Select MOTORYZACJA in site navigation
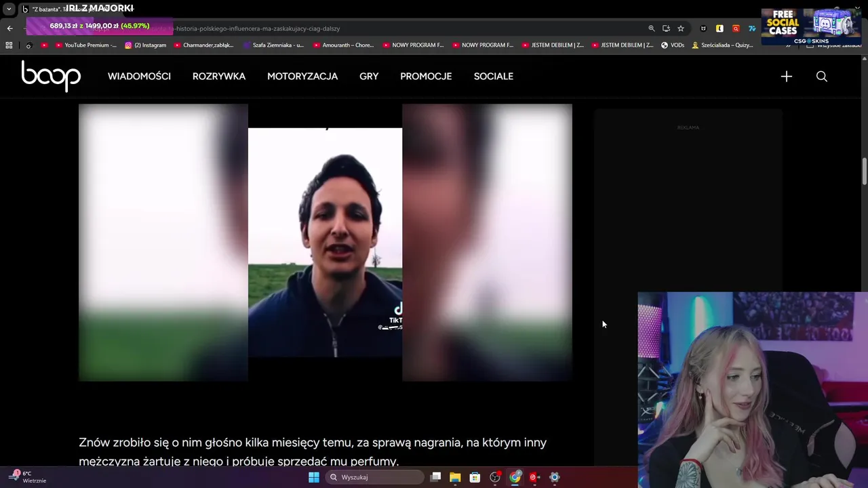This screenshot has height=488, width=868. (x=302, y=77)
